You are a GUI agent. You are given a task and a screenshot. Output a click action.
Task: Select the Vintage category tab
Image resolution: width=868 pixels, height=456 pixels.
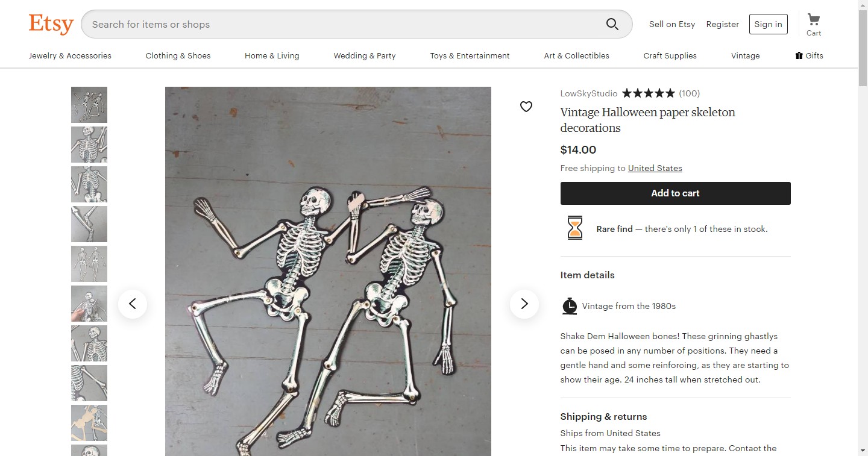[745, 55]
